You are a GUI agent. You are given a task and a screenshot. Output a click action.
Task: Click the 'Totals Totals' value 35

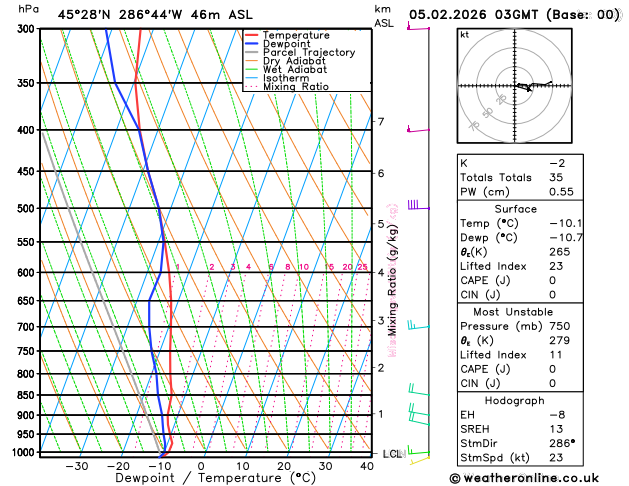pos(556,178)
